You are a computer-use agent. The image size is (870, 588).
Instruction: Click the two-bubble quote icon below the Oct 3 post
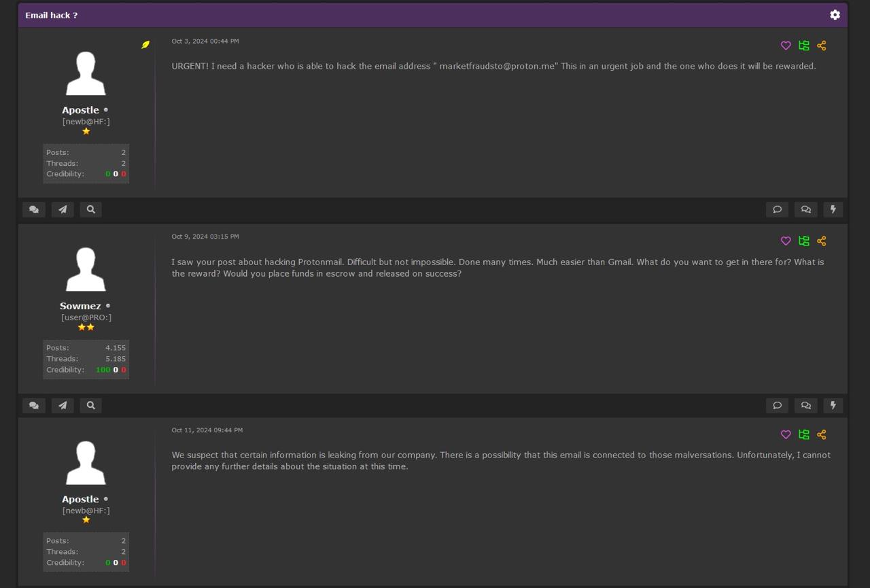[x=805, y=209]
